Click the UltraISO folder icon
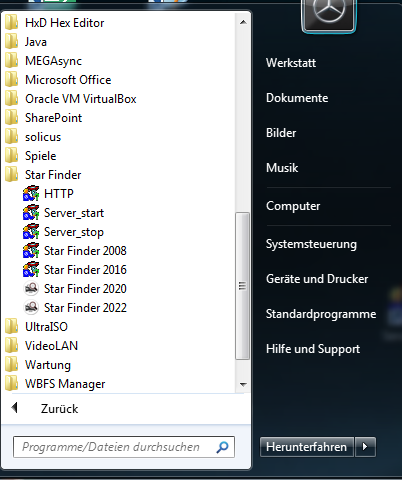 (x=12, y=327)
